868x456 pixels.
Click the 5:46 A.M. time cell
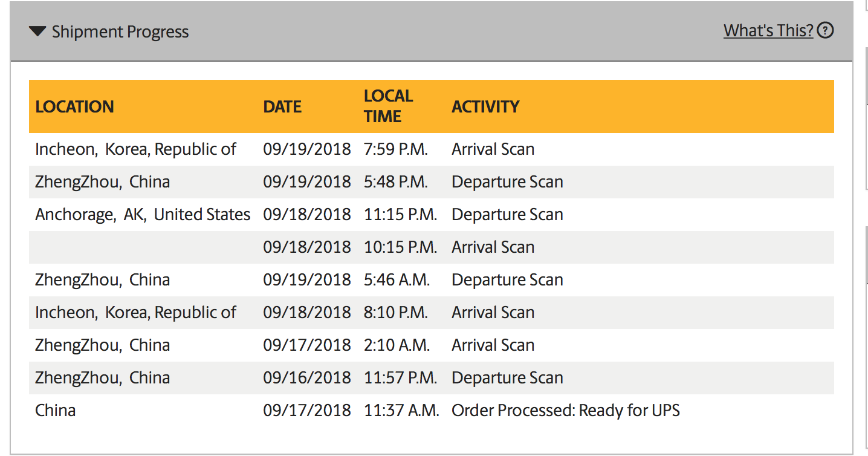tap(397, 280)
